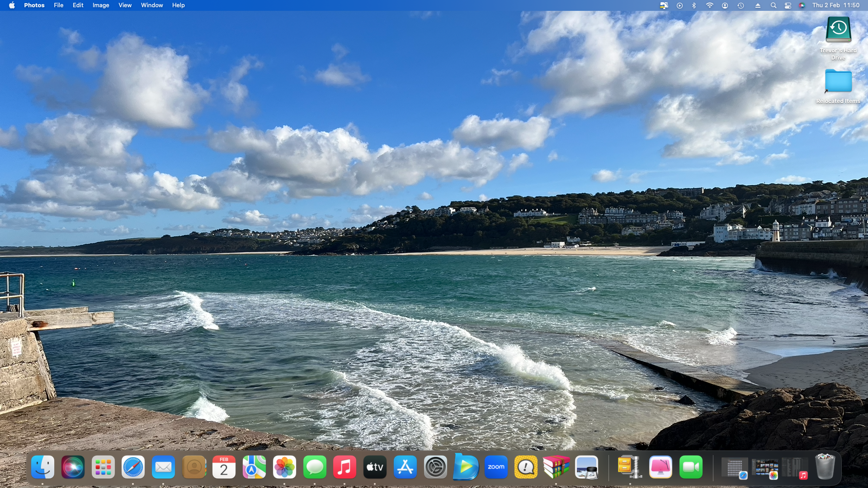Open the WinRAR books icon in Dock
Viewport: 868px width, 488px height.
click(556, 467)
